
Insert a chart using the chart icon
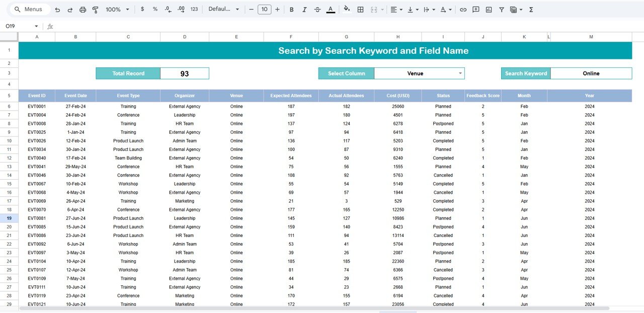click(x=489, y=10)
